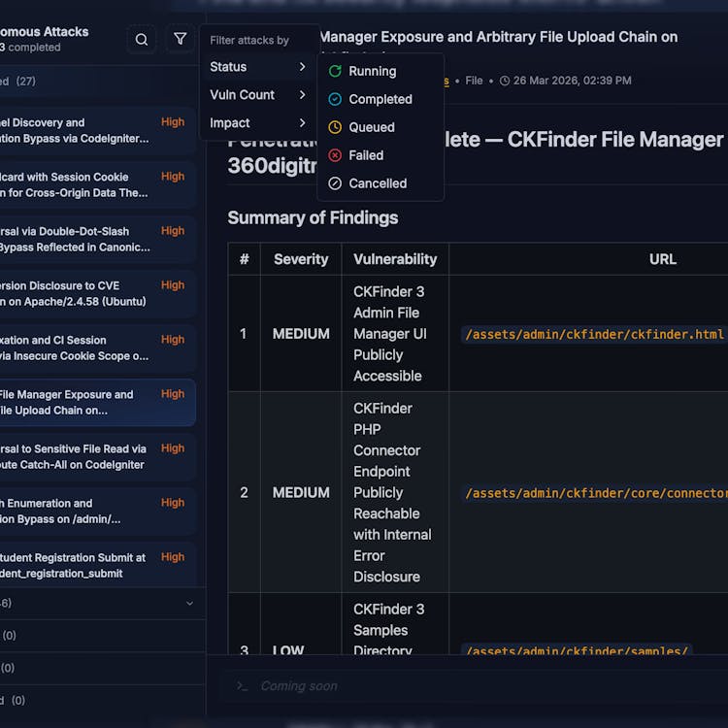Open the search attacks magnifier icon
This screenshot has width=728, height=728.
click(142, 40)
